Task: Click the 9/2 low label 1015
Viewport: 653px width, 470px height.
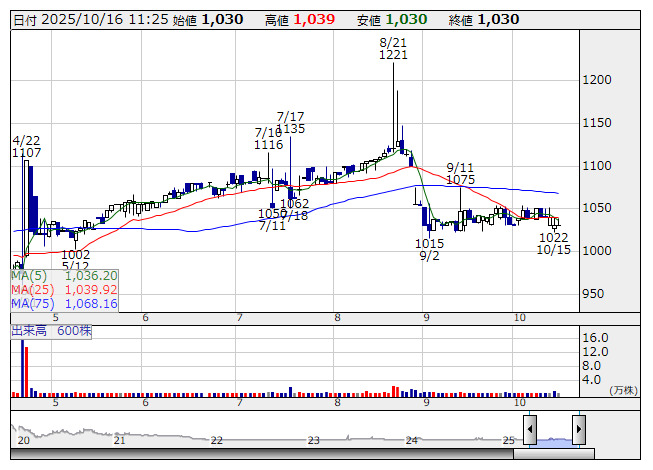Action: tap(429, 244)
